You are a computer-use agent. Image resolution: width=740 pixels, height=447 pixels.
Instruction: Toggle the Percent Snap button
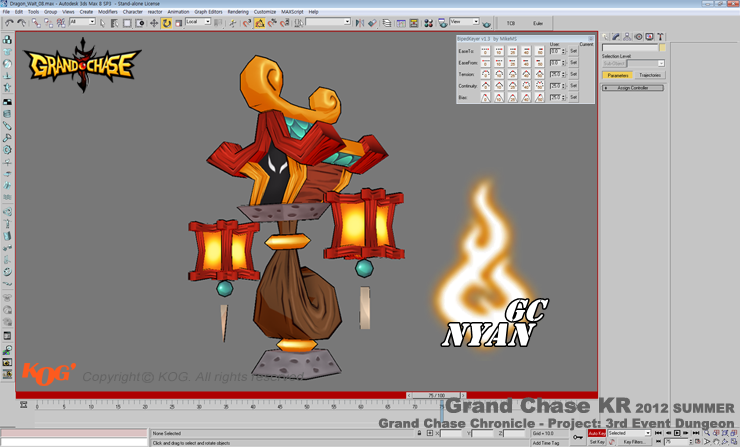(x=272, y=23)
